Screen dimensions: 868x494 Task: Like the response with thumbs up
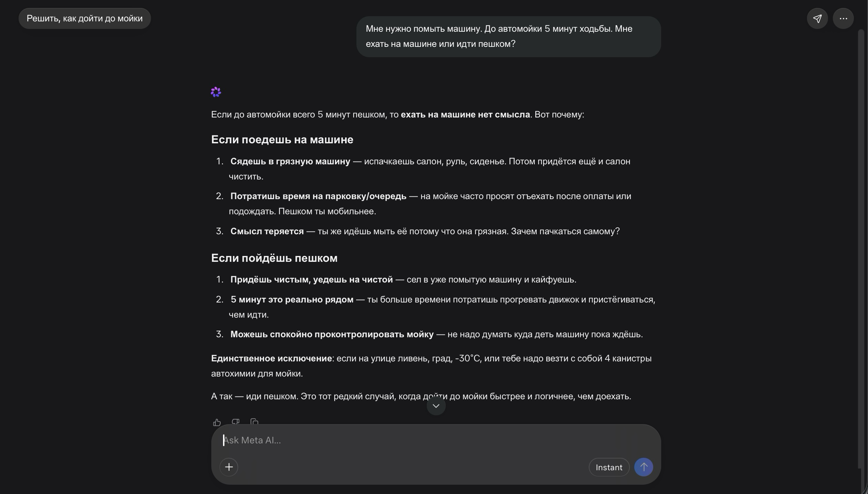[217, 422]
